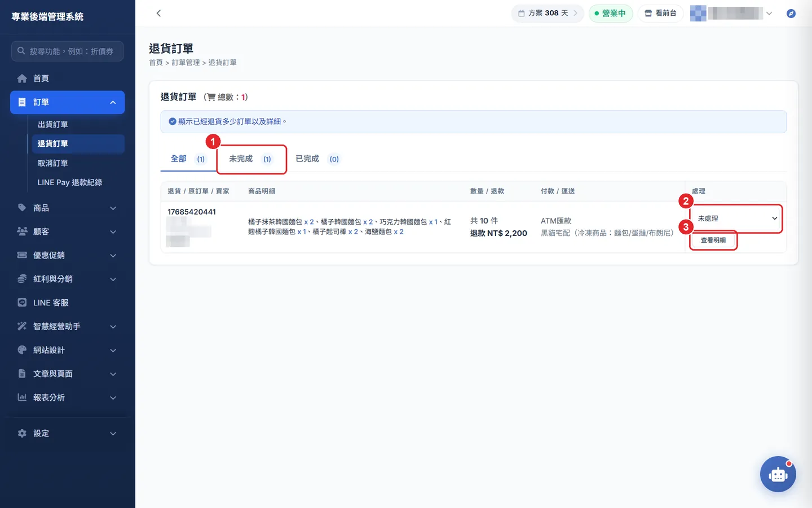Image resolution: width=812 pixels, height=508 pixels.
Task: Click the 專業後端管理系統 title
Action: (47, 17)
